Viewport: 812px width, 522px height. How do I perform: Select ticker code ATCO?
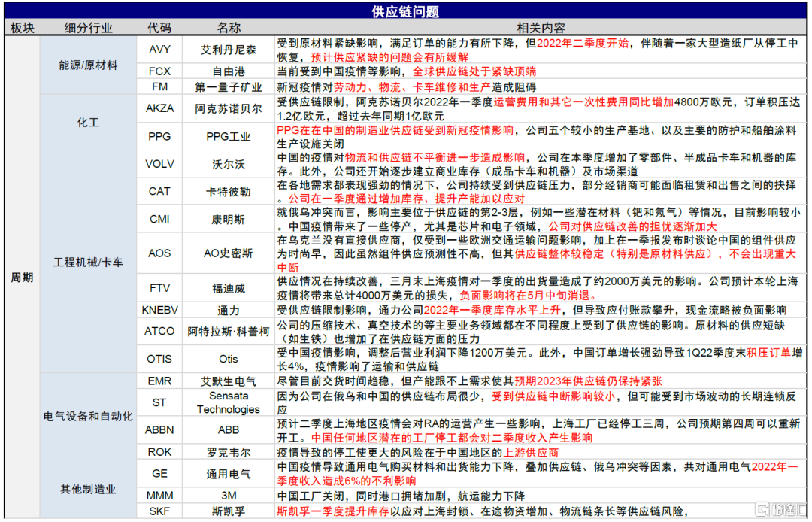tap(159, 331)
